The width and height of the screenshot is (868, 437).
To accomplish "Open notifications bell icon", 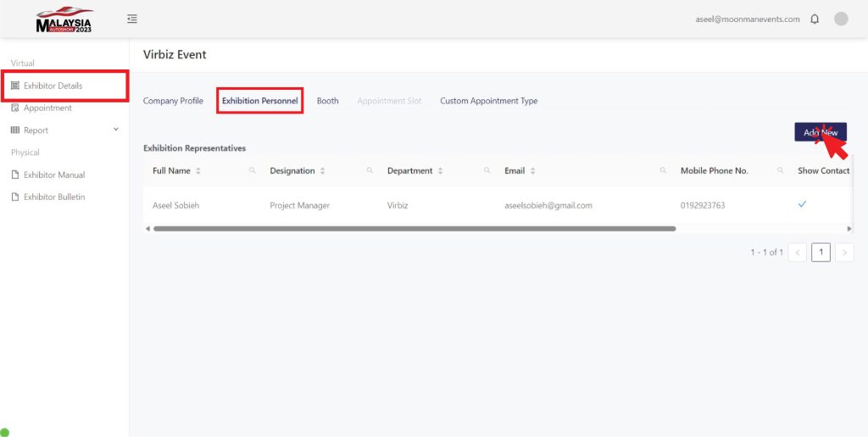I will coord(815,19).
